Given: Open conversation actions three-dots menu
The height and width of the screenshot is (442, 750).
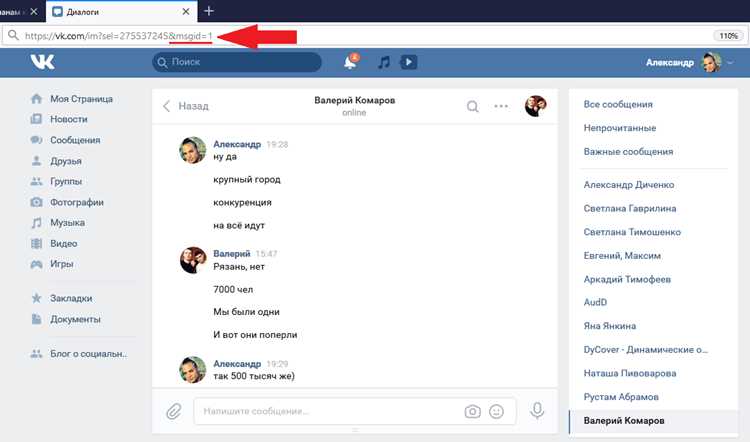Looking at the screenshot, I should (501, 106).
